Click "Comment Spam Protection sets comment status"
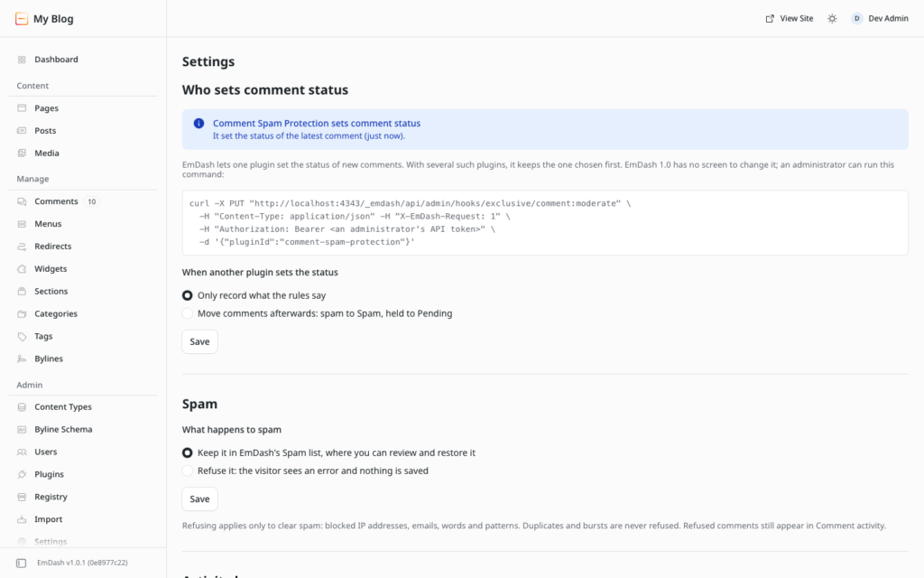Image resolution: width=924 pixels, height=578 pixels. click(317, 123)
